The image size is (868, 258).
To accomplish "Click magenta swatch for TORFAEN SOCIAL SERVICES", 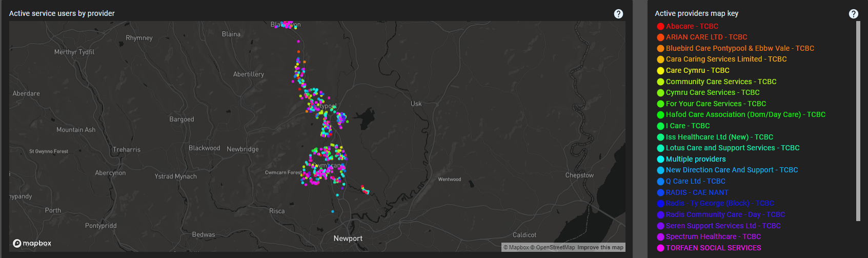I will tap(660, 248).
